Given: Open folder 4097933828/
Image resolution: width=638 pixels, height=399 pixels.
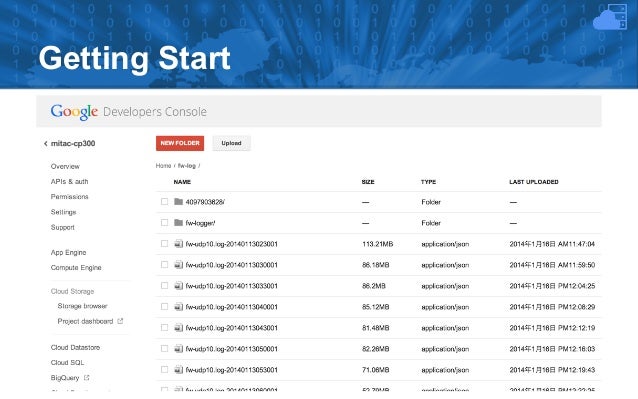Looking at the screenshot, I should (x=205, y=202).
